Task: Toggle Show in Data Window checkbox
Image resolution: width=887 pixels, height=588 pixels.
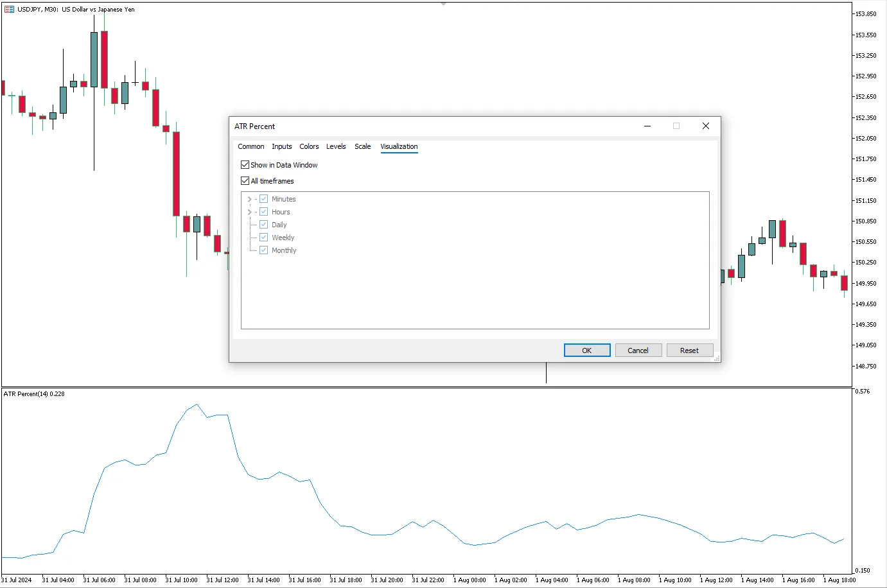Action: click(x=245, y=165)
